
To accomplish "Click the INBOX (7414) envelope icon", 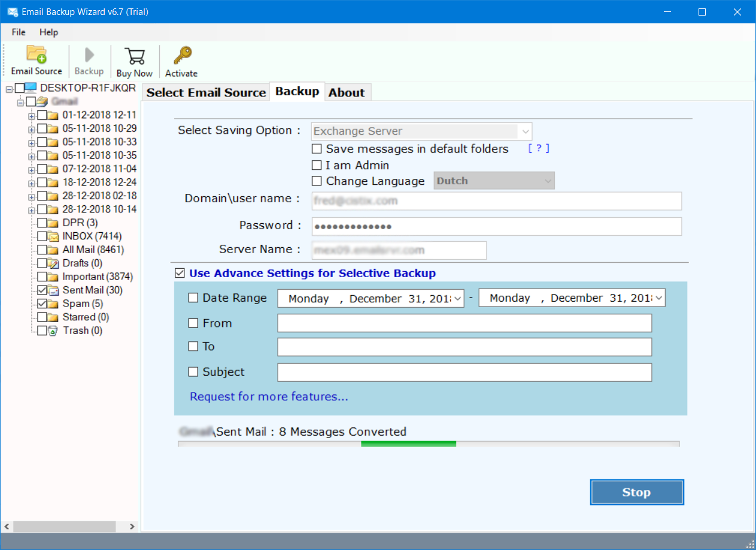I will pyautogui.click(x=53, y=236).
